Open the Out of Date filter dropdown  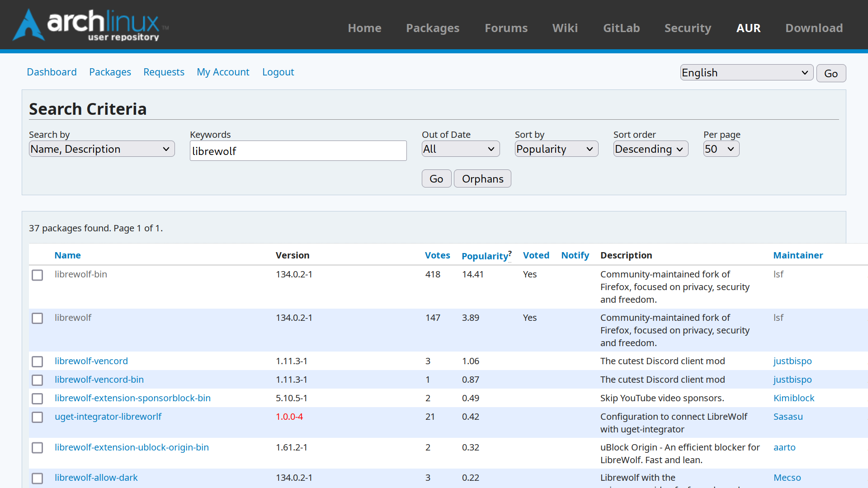[461, 149]
